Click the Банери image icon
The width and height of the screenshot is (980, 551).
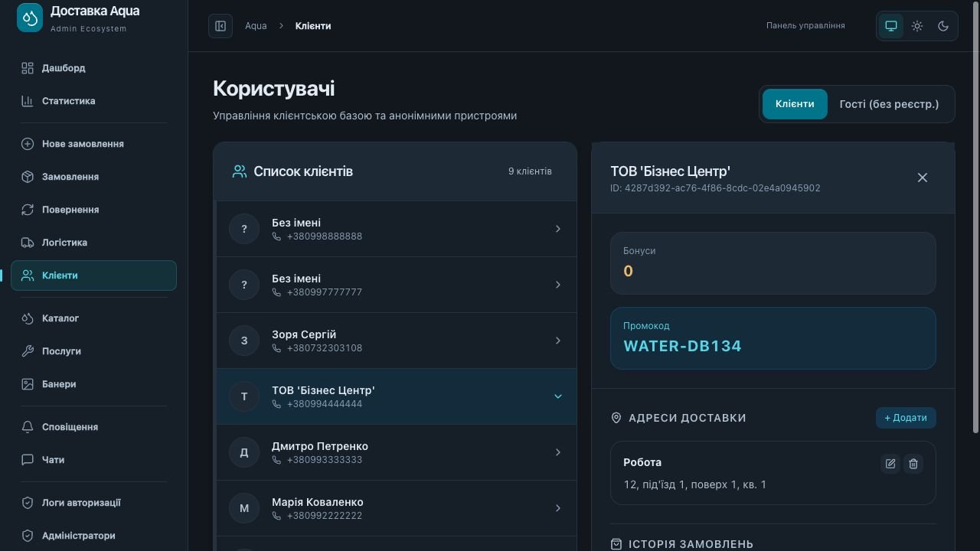(28, 384)
